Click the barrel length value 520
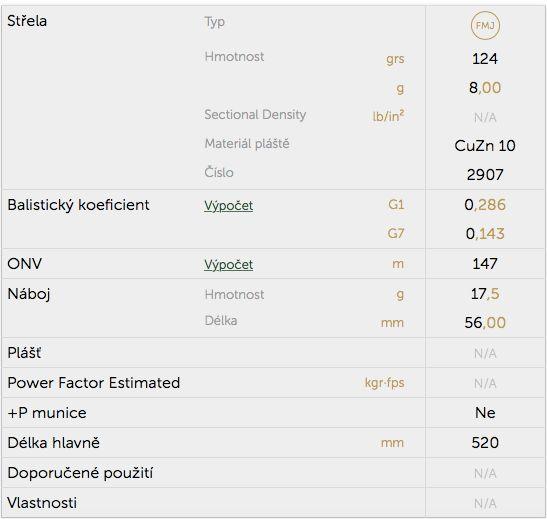This screenshot has width=547, height=519. coord(485,443)
